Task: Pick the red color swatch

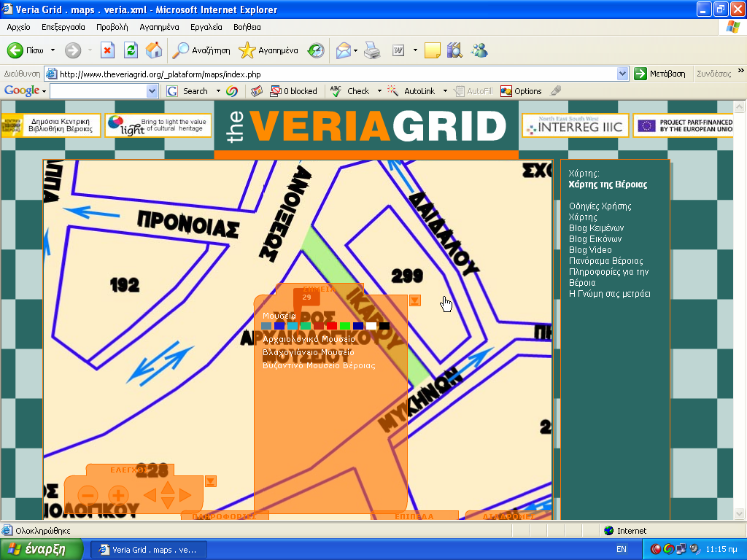Action: [x=332, y=326]
